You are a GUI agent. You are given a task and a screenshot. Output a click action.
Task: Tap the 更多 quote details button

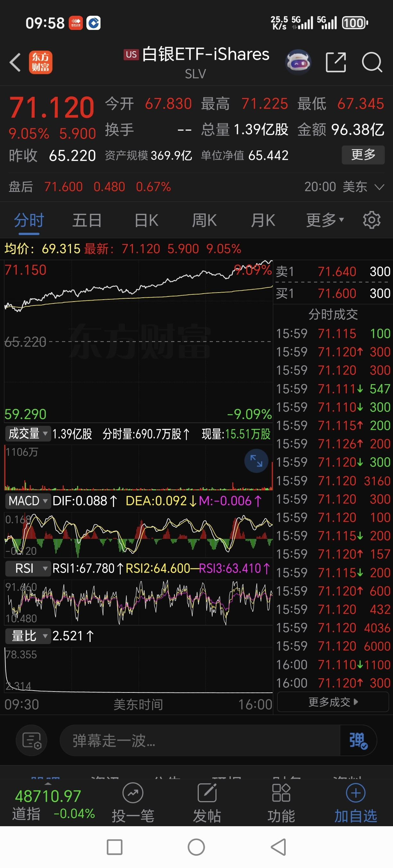click(x=363, y=155)
